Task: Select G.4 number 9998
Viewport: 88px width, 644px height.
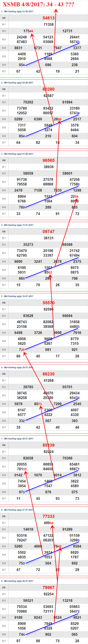Action: point(58,333)
